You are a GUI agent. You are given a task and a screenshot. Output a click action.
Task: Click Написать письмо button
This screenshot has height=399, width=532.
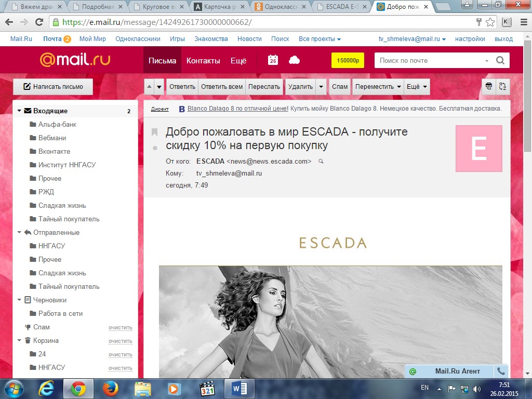53,87
